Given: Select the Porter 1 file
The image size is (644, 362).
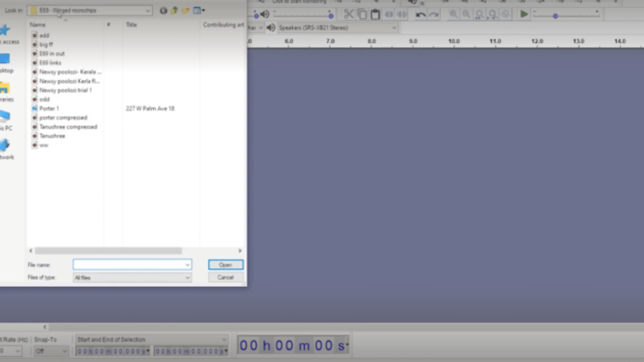Looking at the screenshot, I should 49,108.
